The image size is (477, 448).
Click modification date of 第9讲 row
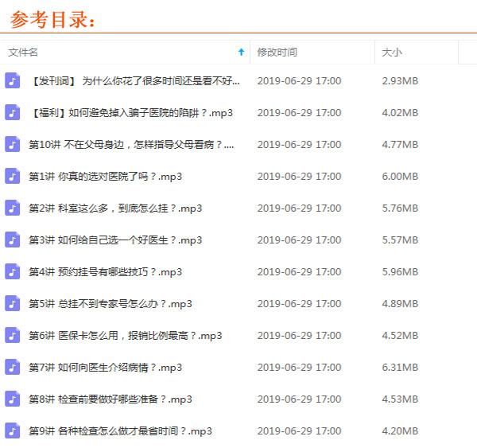299,430
